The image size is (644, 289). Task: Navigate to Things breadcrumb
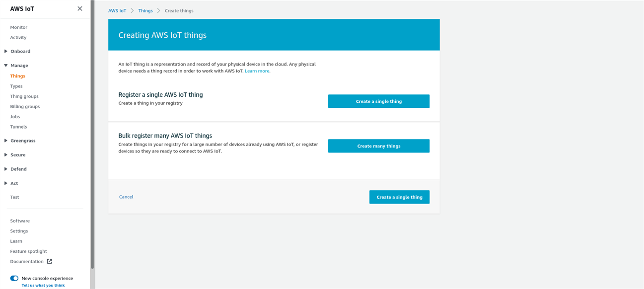145,10
